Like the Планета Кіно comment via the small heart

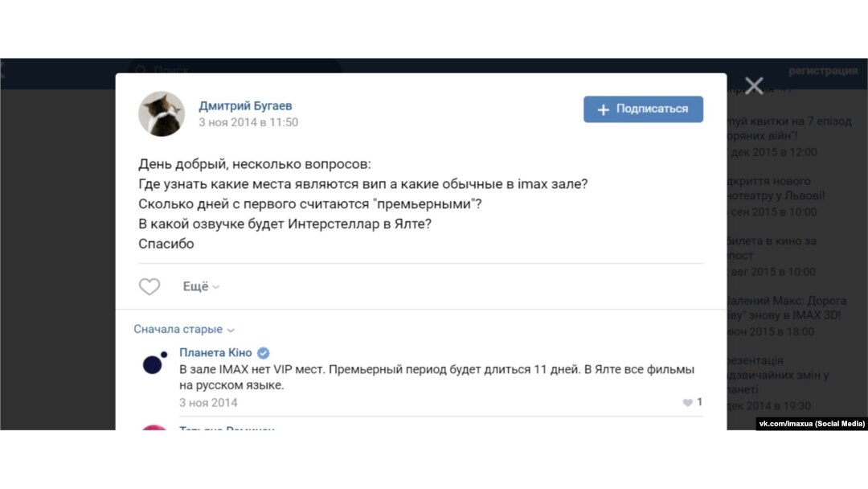click(687, 403)
